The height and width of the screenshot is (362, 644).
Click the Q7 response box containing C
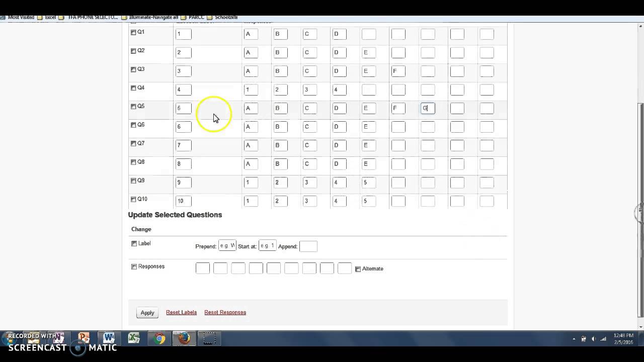pyautogui.click(x=309, y=145)
